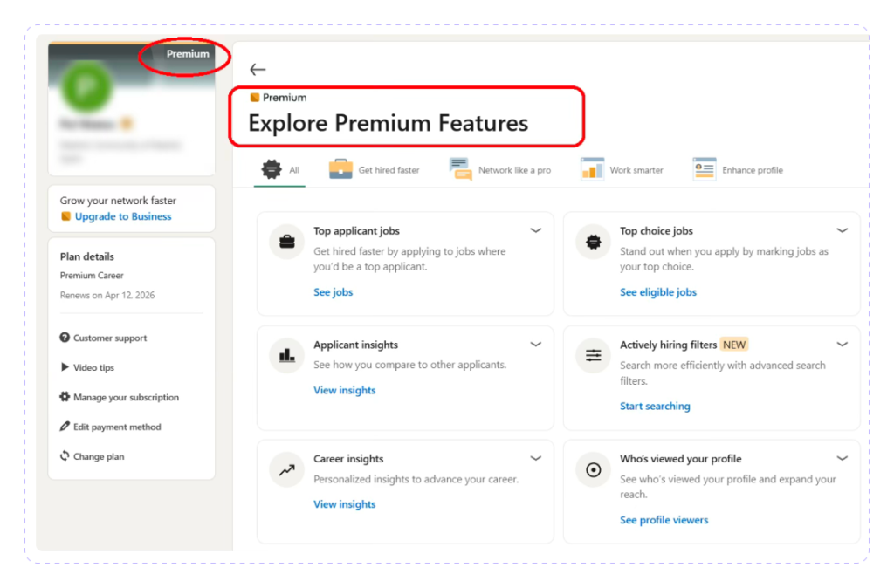Open the Work smarter tab
The width and height of the screenshot is (894, 588).
click(622, 169)
